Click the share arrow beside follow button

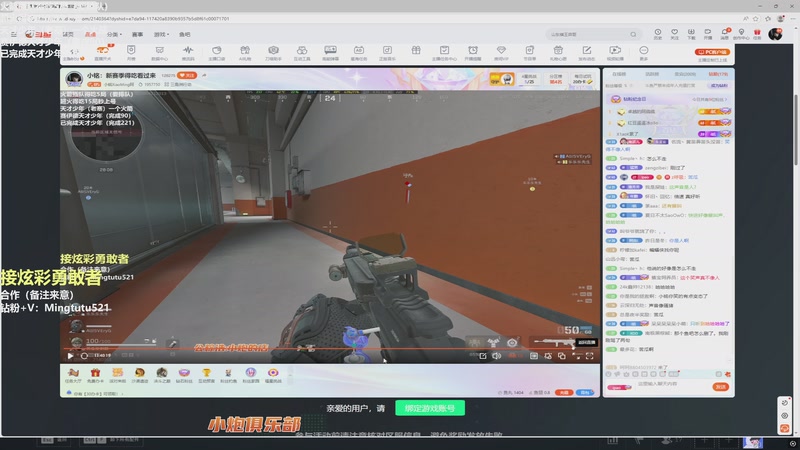pyautogui.click(x=204, y=76)
